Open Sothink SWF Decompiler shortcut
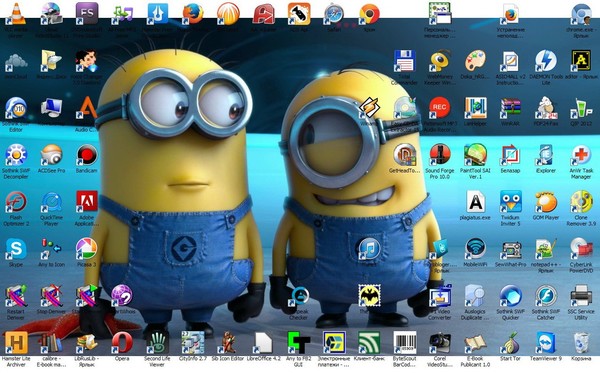This screenshot has width=600, height=373. [16, 155]
